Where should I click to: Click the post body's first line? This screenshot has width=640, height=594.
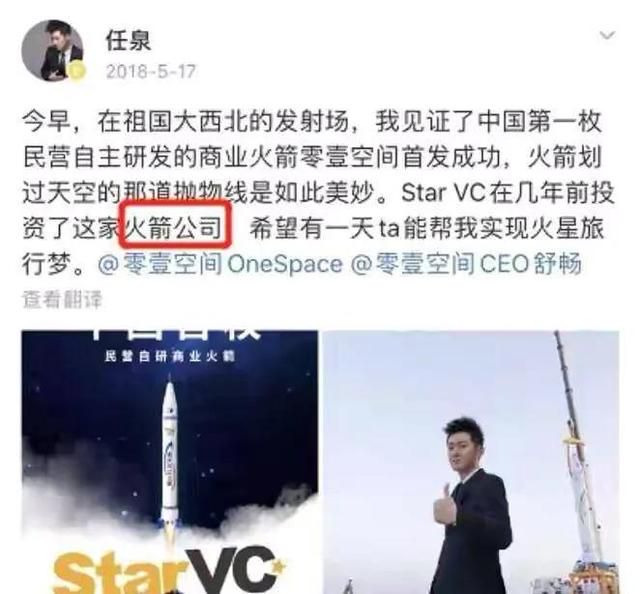(312, 122)
